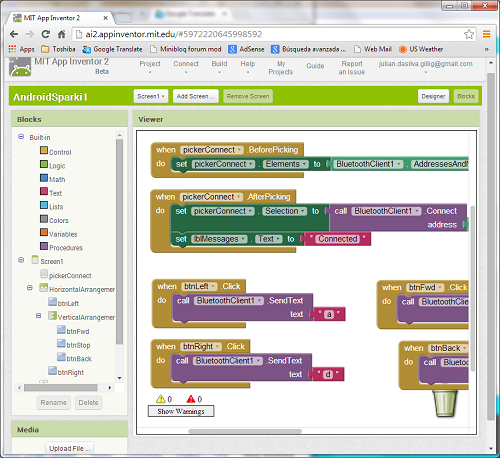
Task: Open the Toshiba bookmarks folder
Action: (58, 49)
